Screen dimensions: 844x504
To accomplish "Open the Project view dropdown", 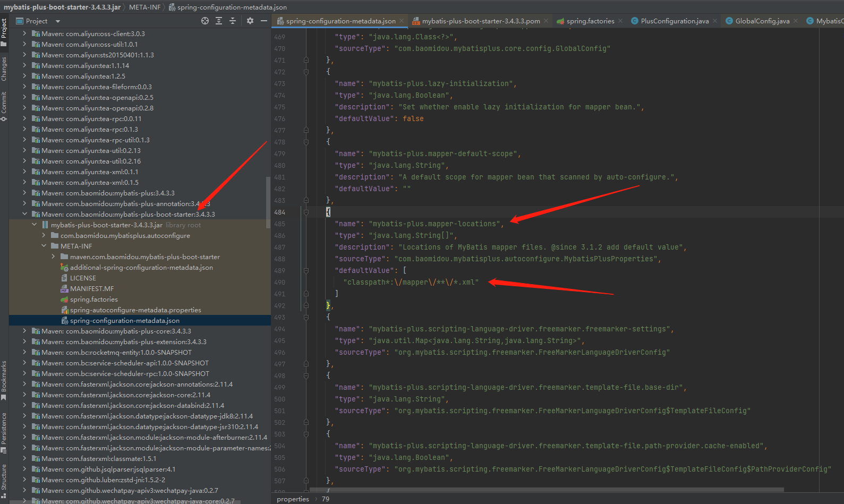I will click(58, 21).
